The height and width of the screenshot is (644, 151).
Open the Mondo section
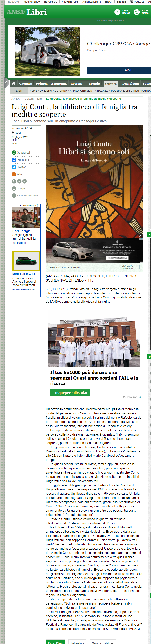[94, 83]
